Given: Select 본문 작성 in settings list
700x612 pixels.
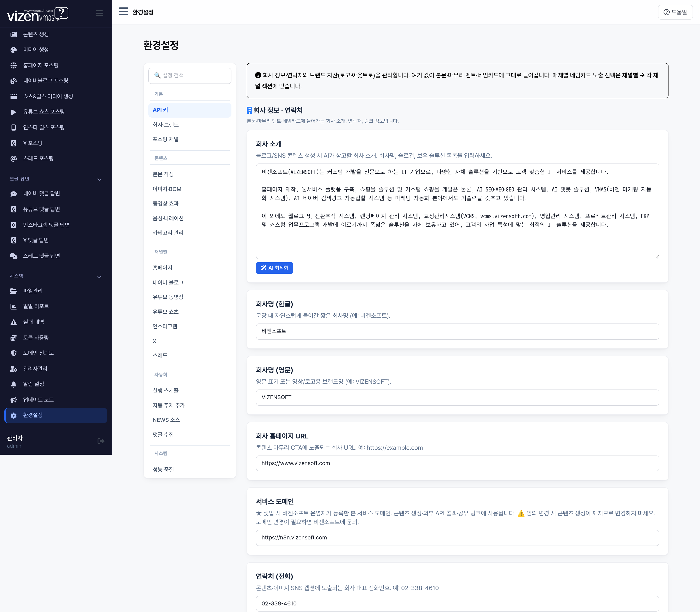Looking at the screenshot, I should (190, 174).
